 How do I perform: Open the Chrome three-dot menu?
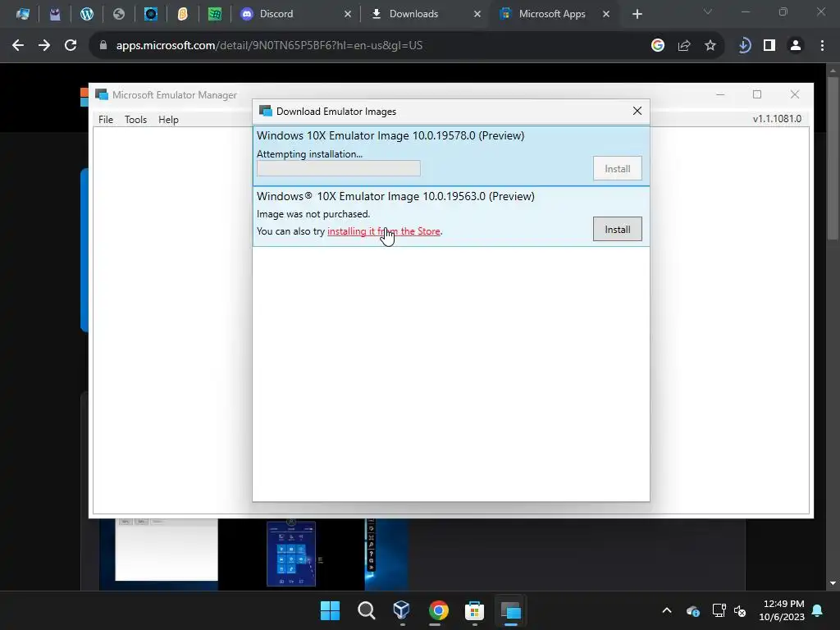coord(822,46)
